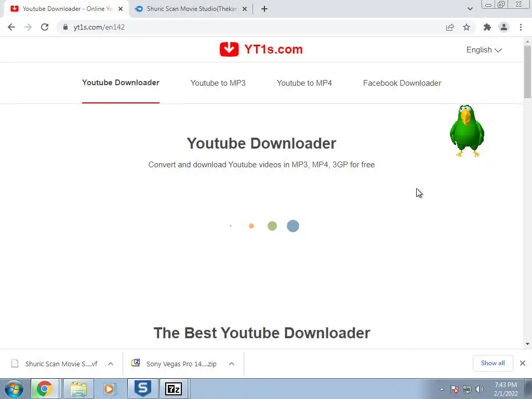
Task: Reload the yt1s.com page
Action: click(x=45, y=27)
